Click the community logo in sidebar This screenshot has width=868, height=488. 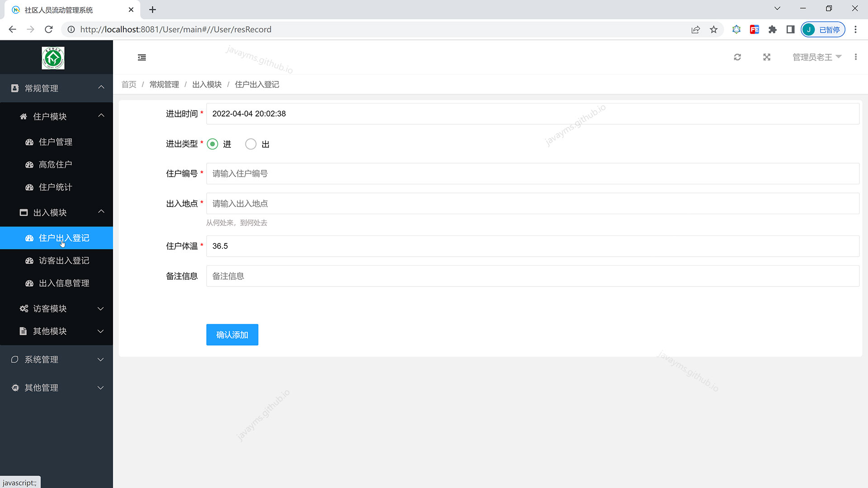(53, 58)
